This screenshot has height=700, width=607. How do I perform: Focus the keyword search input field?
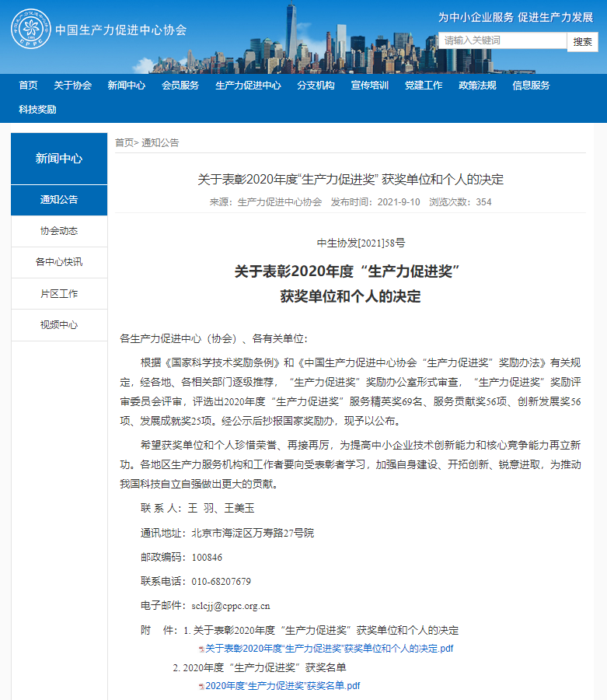502,40
